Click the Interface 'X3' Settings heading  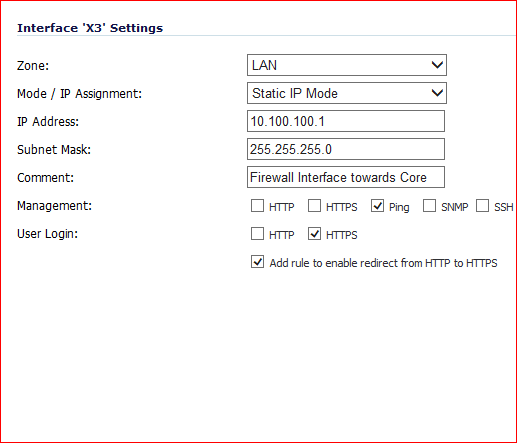click(90, 28)
